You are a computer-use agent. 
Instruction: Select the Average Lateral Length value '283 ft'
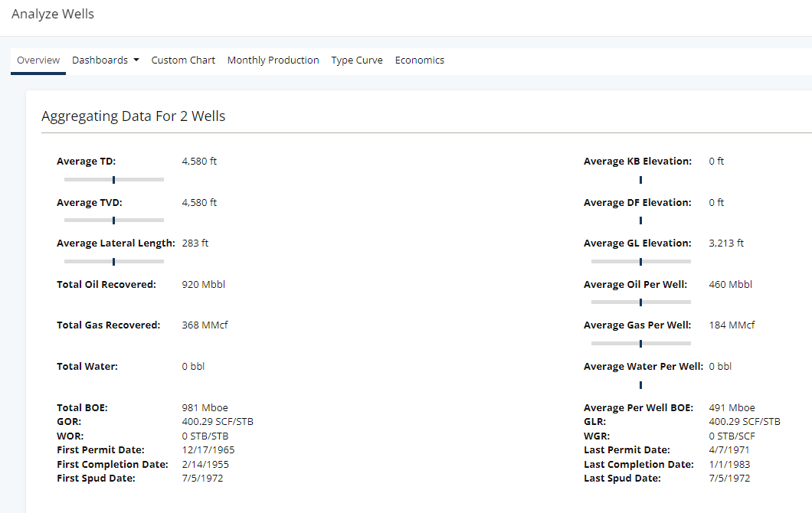(x=195, y=243)
